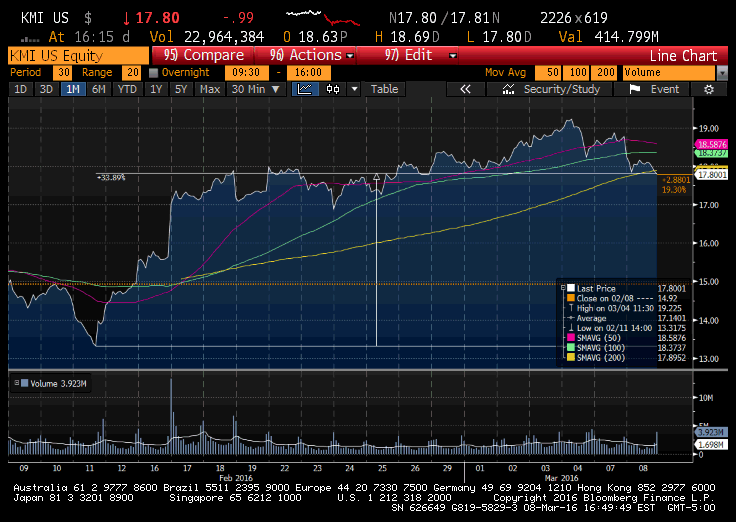Viewport: 736px width, 522px height.
Task: Switch to candlestick chart icon
Action: coord(333,89)
